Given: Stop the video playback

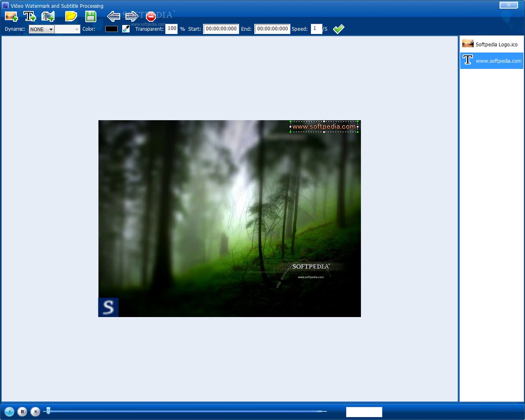Looking at the screenshot, I should [x=35, y=411].
